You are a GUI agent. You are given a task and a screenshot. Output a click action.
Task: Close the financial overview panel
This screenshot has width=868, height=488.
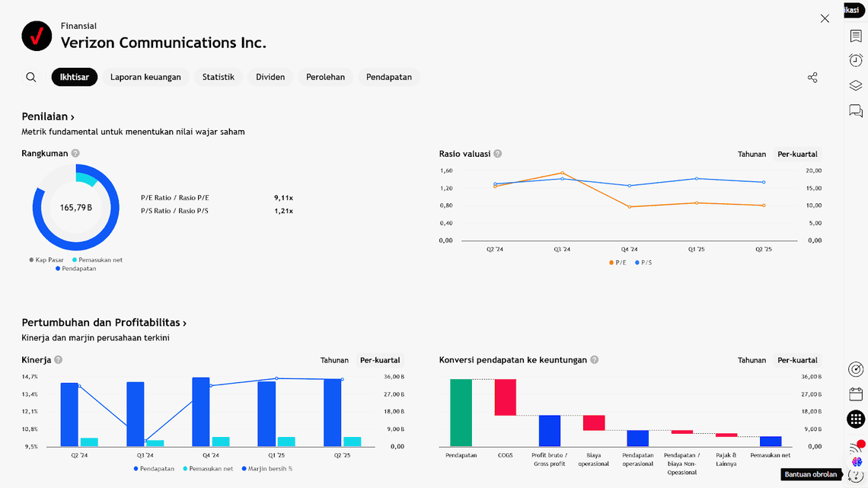coord(825,18)
